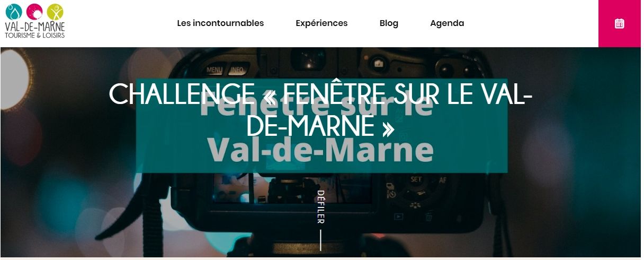Open the pink calendar agenda icon
644x260 pixels.
pyautogui.click(x=619, y=23)
